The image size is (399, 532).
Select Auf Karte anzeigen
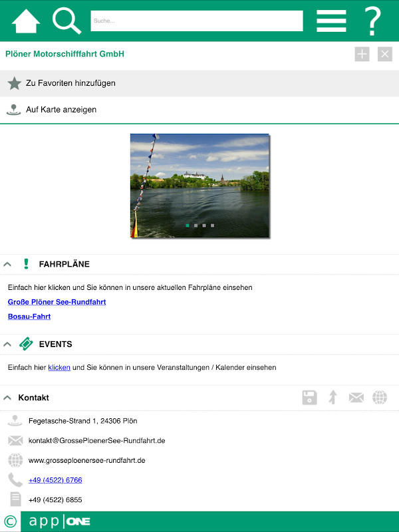click(199, 110)
